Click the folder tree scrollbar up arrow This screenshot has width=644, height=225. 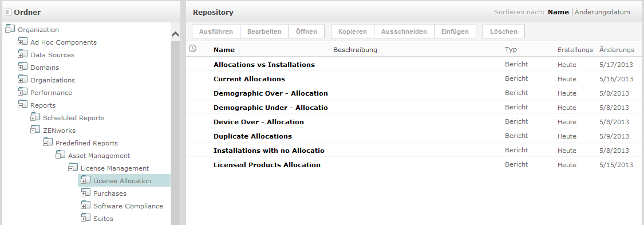(x=175, y=35)
